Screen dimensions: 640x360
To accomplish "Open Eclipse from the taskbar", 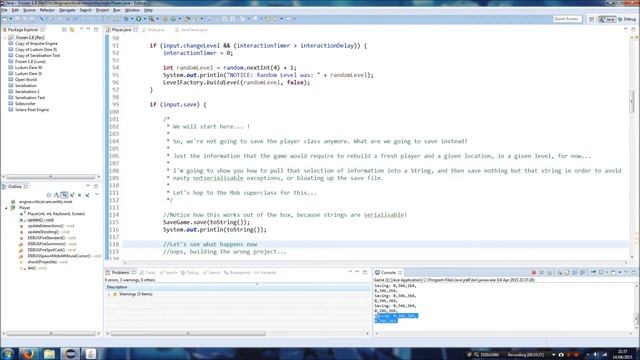I will (70, 353).
